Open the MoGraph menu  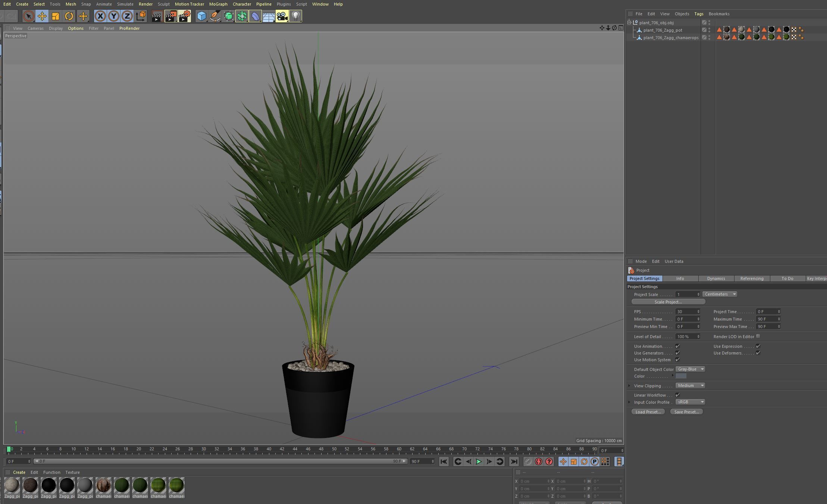[x=218, y=4]
